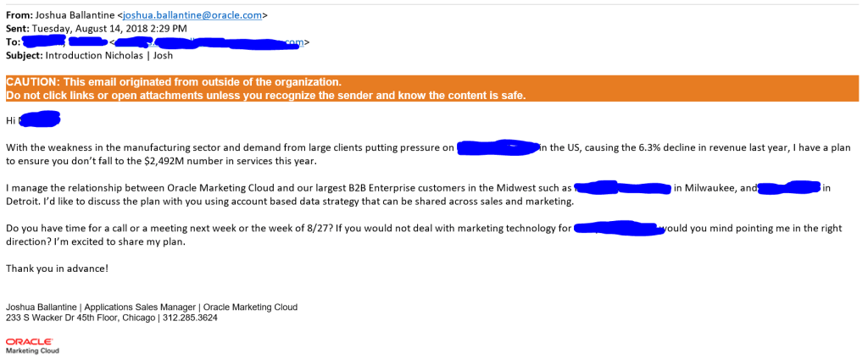The image size is (868, 360).
Task: Click the phone number 312.285.3624
Action: click(x=191, y=318)
